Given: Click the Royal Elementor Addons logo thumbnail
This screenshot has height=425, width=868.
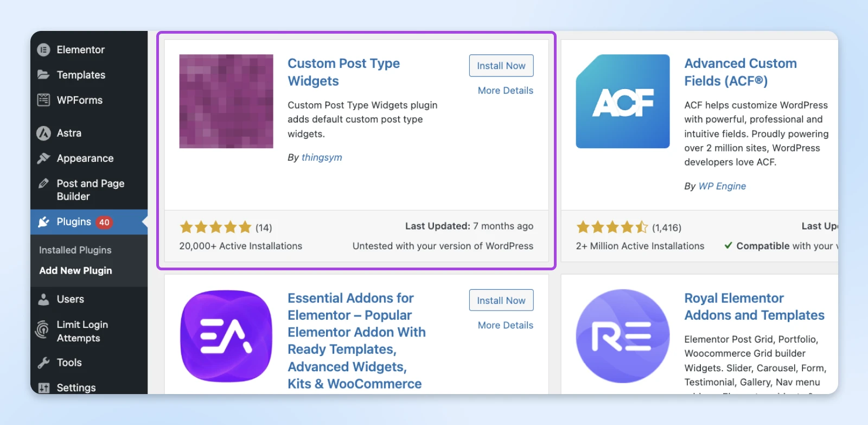Looking at the screenshot, I should tap(622, 336).
